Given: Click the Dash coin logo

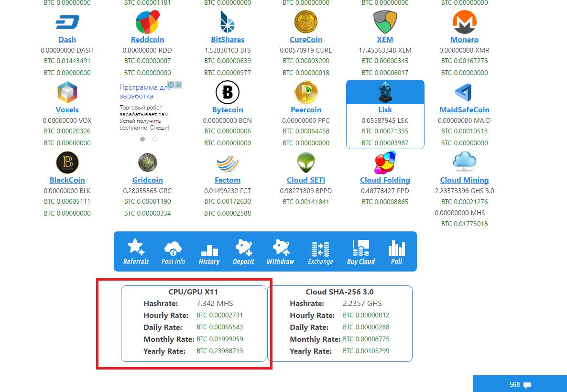Looking at the screenshot, I should (67, 22).
